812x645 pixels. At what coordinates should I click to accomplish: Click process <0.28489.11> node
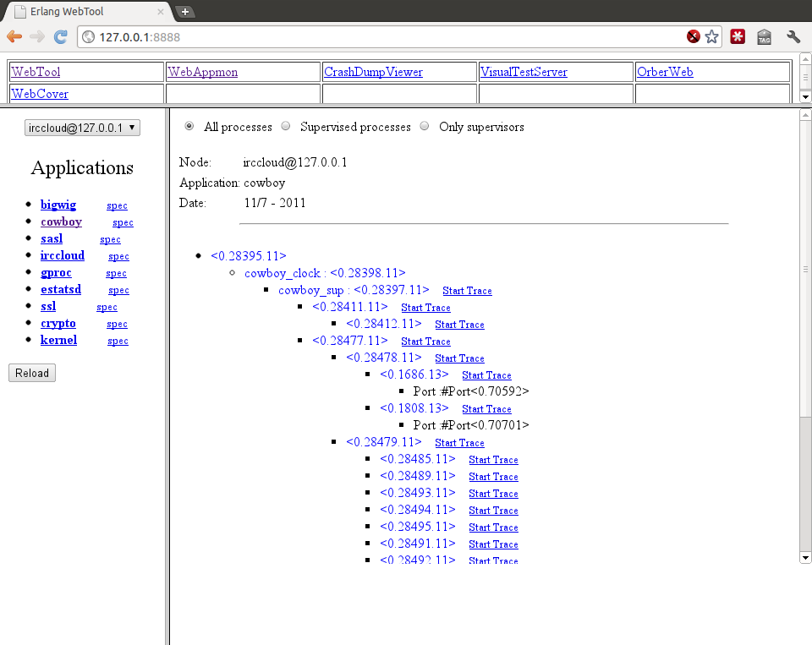pos(417,476)
